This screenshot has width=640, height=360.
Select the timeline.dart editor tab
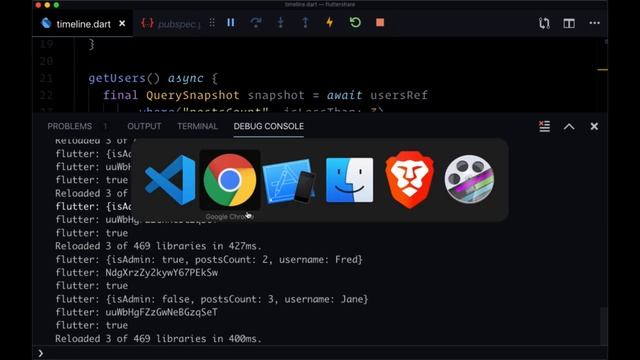(x=83, y=24)
